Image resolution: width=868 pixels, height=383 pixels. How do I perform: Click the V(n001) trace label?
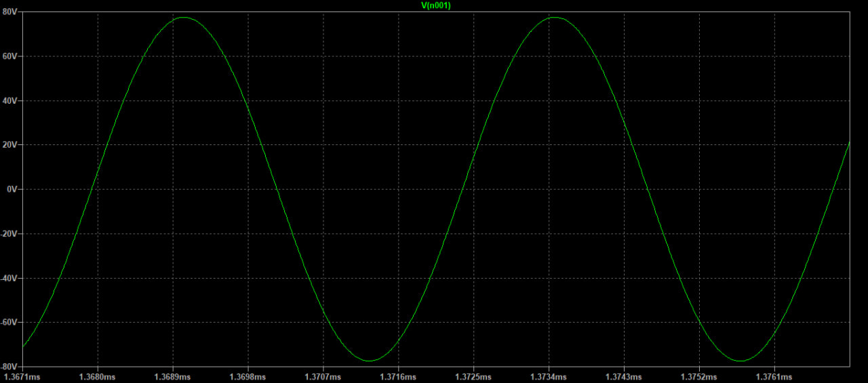click(436, 5)
